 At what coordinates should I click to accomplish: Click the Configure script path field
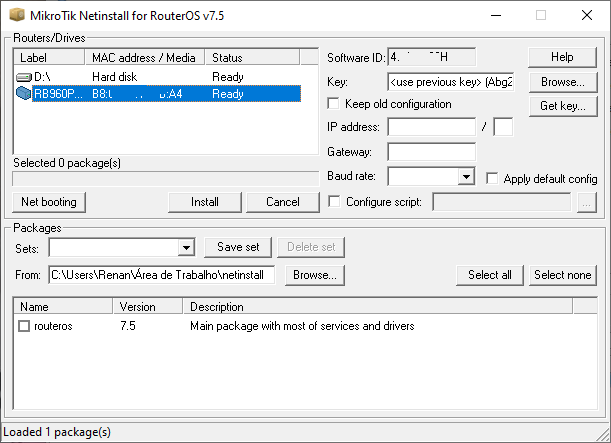[x=502, y=202]
